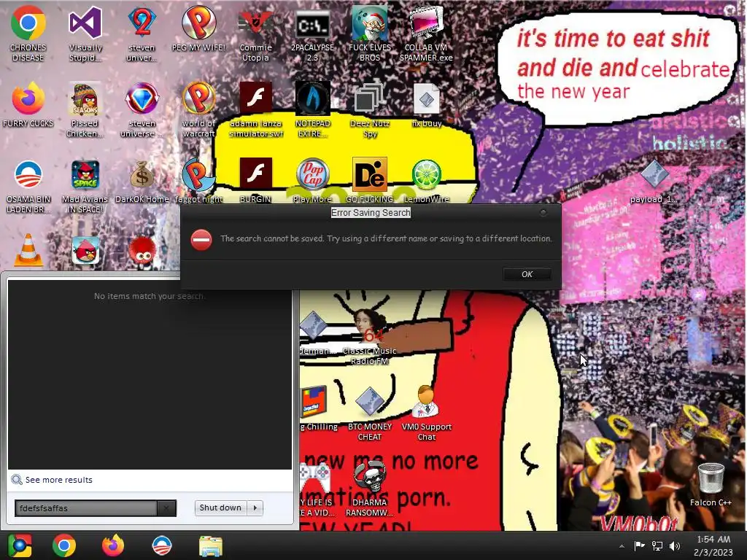Open the network tray icon
Image resolution: width=747 pixels, height=560 pixels.
[657, 545]
